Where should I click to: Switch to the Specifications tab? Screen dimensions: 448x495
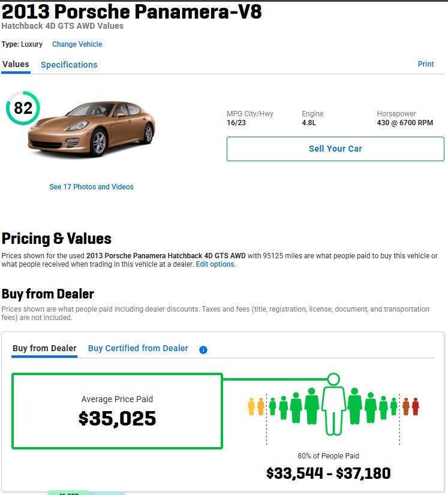(x=69, y=65)
